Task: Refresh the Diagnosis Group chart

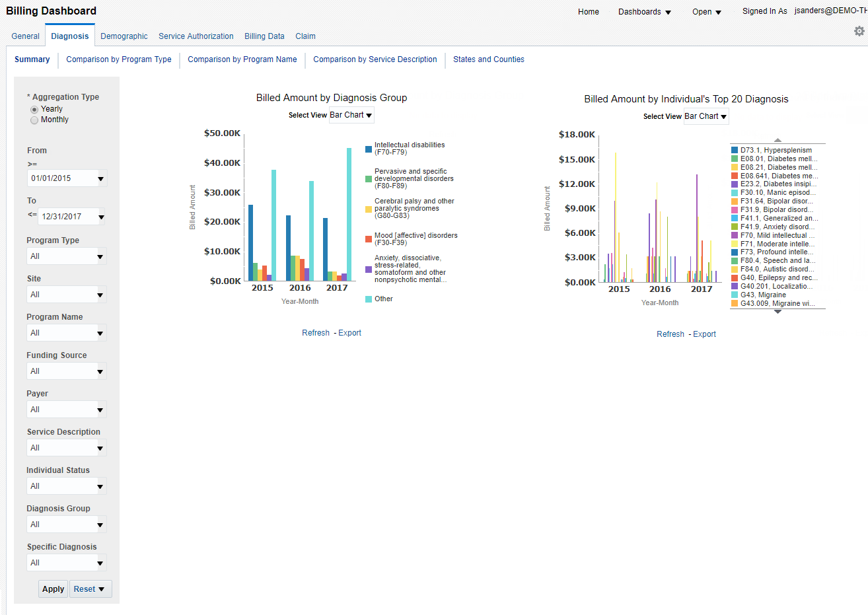Action: point(316,333)
